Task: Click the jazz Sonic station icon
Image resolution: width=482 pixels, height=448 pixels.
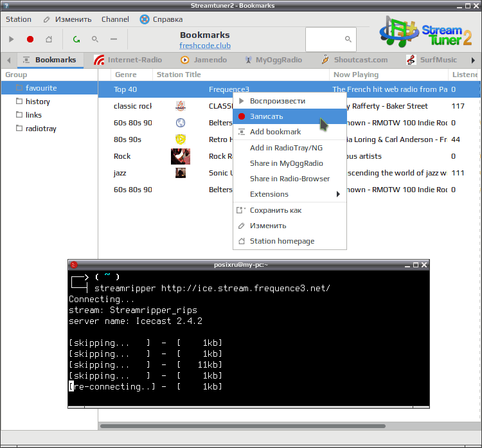Action: tap(181, 173)
